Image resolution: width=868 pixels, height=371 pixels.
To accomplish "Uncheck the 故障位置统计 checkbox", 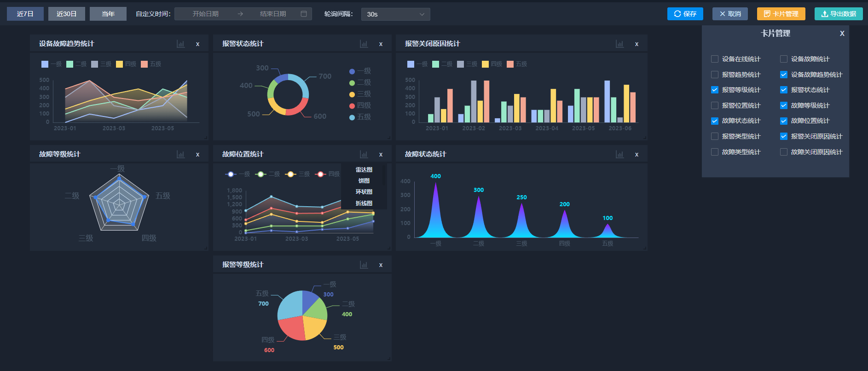I will click(x=784, y=121).
